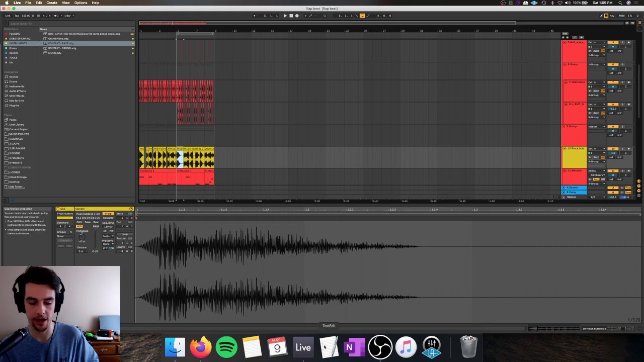The height and width of the screenshot is (362, 644).
Task: Open Spotify from the Dock
Action: coord(226,347)
